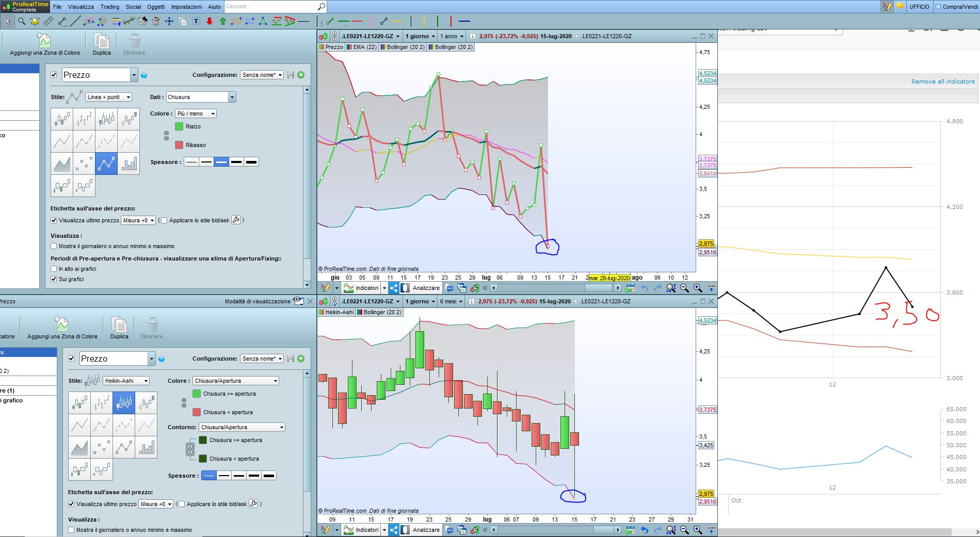Zoom in on the 6 mesi chart
The width and height of the screenshot is (980, 537).
(x=698, y=530)
